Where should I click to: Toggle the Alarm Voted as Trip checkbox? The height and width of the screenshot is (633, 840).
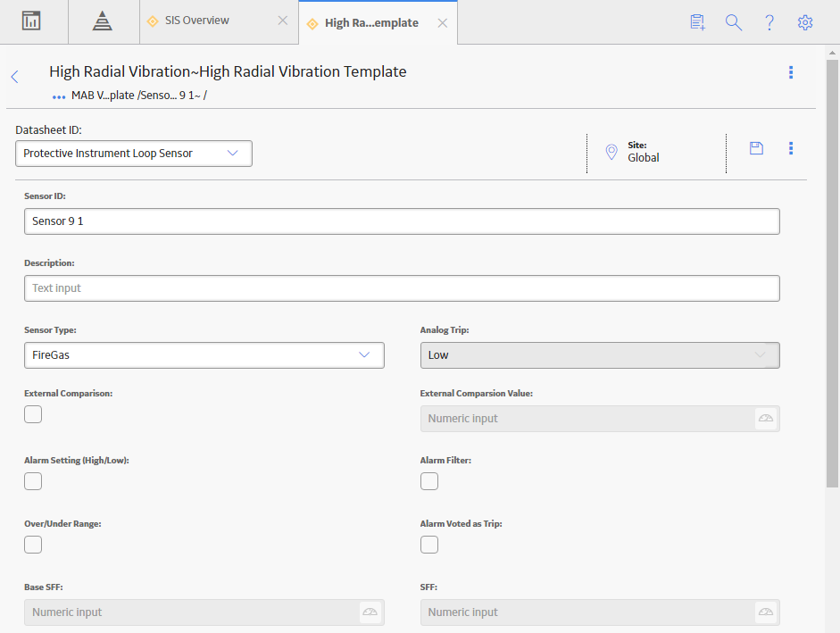[429, 545]
